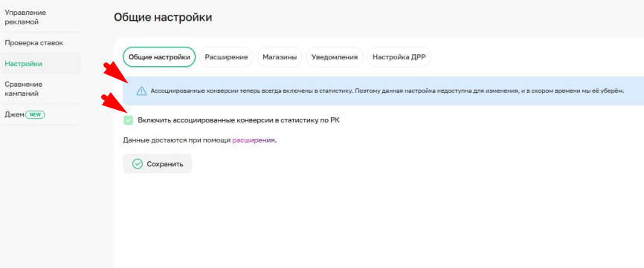644x268 pixels.
Task: Toggle the ассоциированные конверсии checkbox
Action: [128, 120]
